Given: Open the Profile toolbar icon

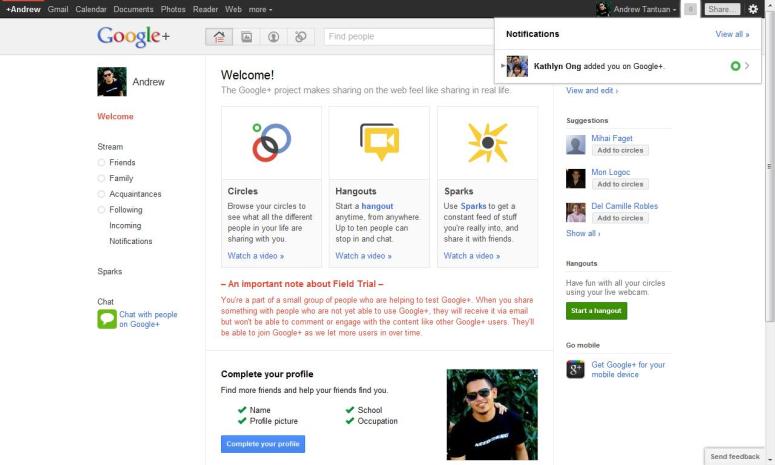Looking at the screenshot, I should (273, 37).
